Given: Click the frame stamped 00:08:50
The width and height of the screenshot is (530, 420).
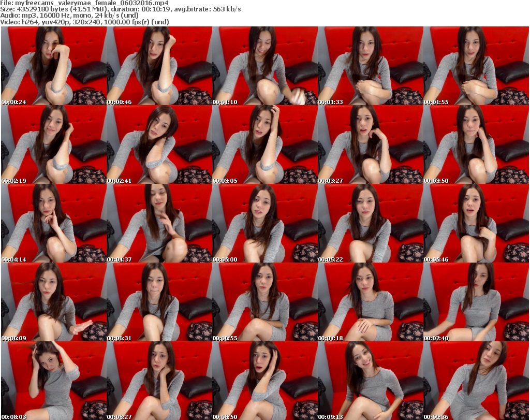Looking at the screenshot, I should [265, 381].
